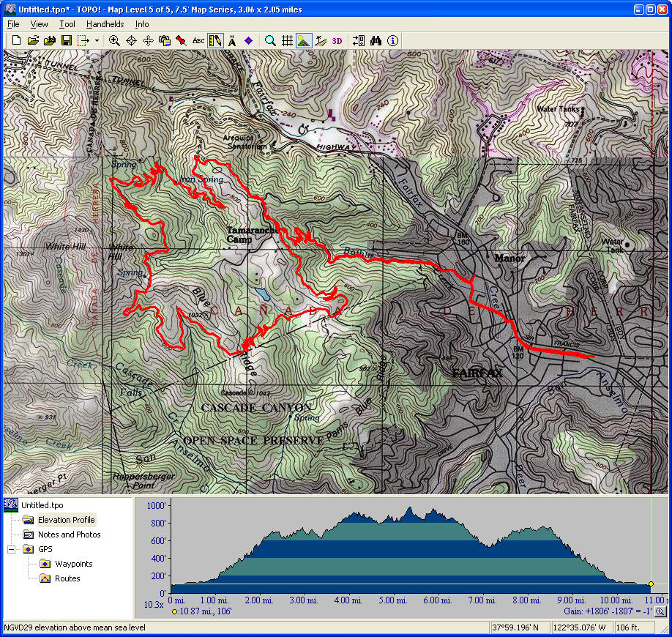Select the red pushpin marker tool
672x637 pixels.
[x=181, y=40]
